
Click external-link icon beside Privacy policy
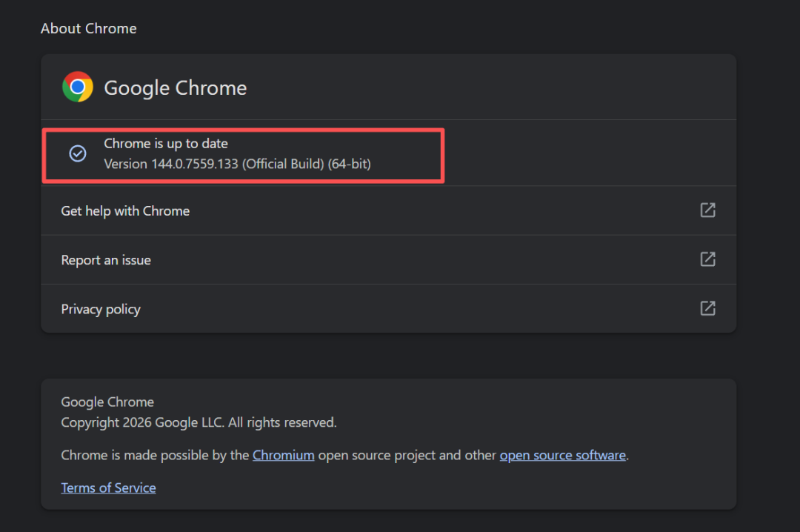tap(707, 308)
